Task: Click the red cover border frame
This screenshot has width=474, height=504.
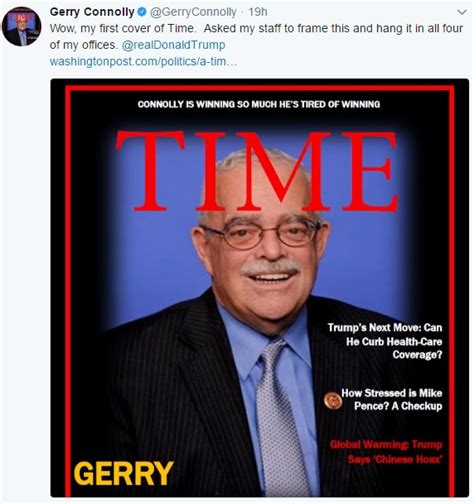Action: click(260, 88)
